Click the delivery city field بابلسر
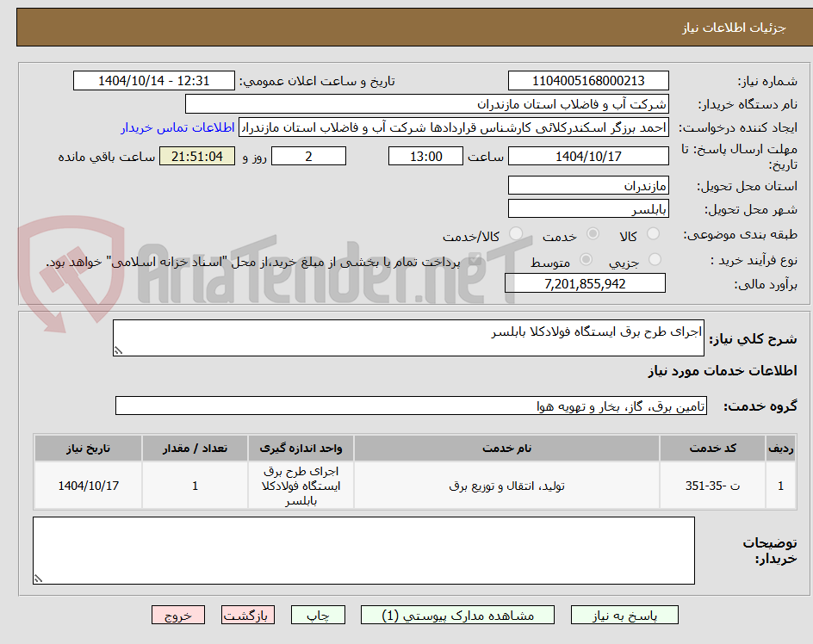 (x=588, y=209)
